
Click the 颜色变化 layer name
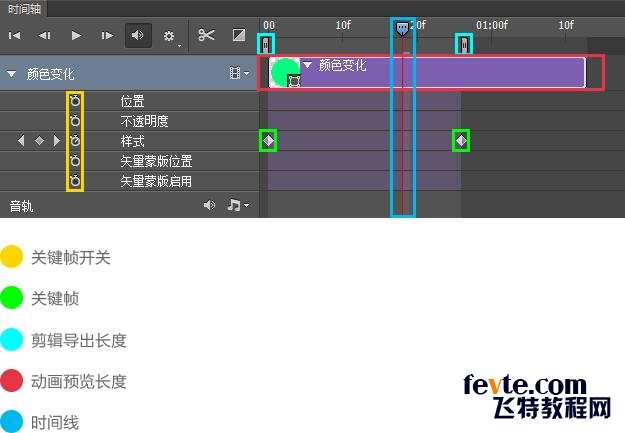(x=50, y=74)
